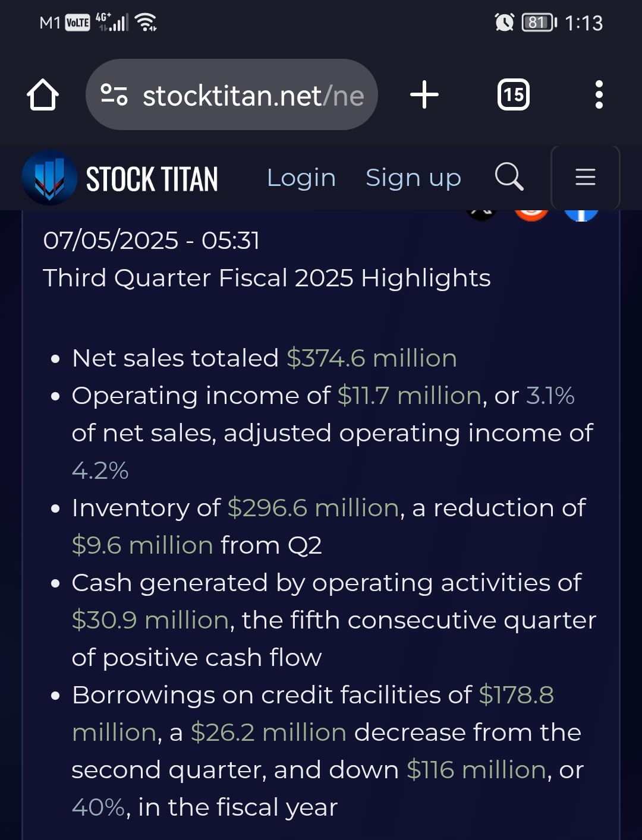Tap the Wi-Fi signal status icon
Screen dimensions: 642x840
[x=146, y=23]
